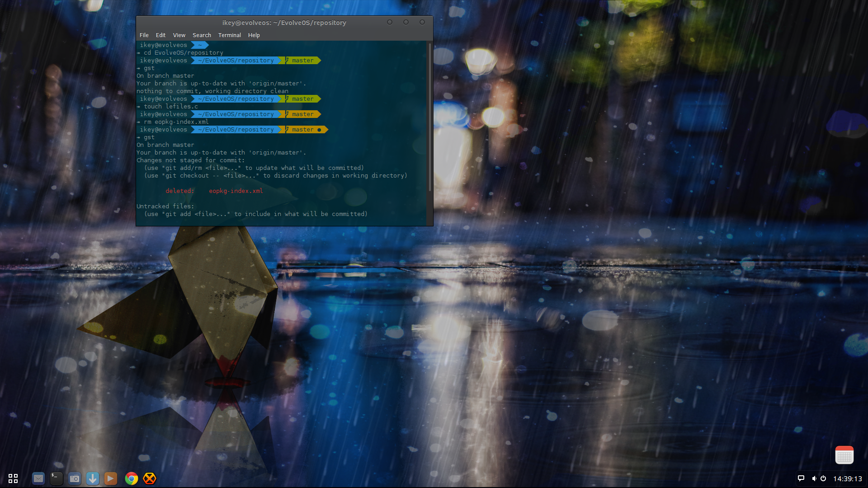Launch Google Chrome from the panel
Screen dimensions: 868x488
pyautogui.click(x=132, y=478)
